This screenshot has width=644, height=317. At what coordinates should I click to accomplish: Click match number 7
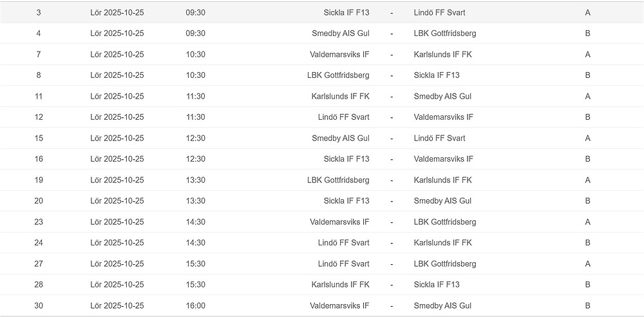39,54
